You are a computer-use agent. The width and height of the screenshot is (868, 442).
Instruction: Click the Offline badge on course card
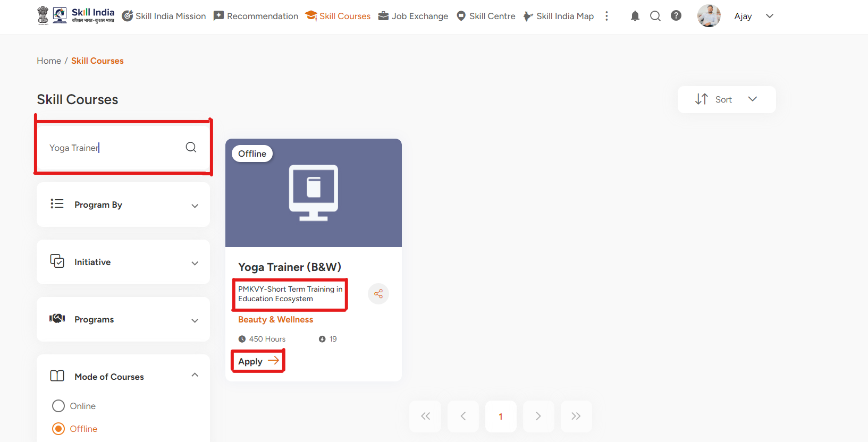[x=252, y=154]
